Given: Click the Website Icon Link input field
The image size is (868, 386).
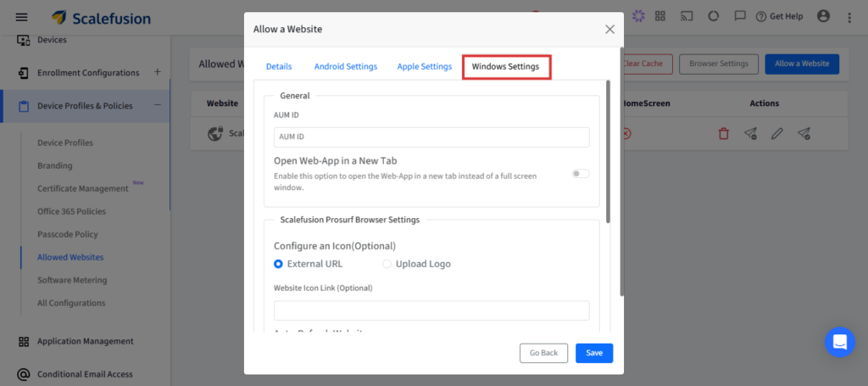Looking at the screenshot, I should pos(431,310).
